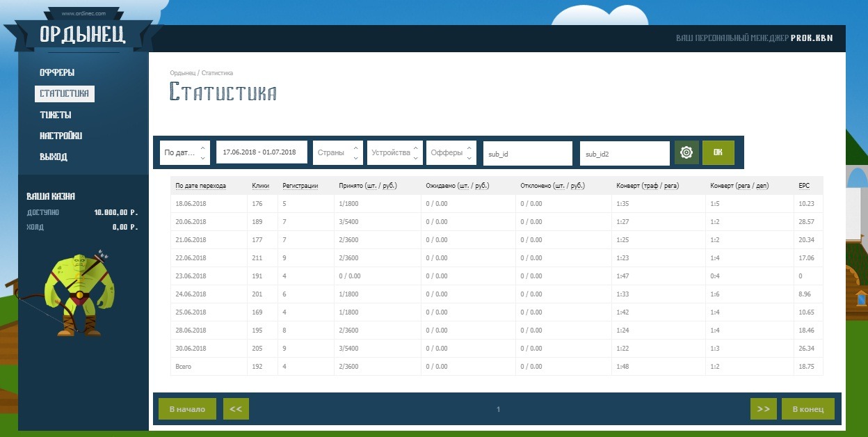Screen dimensions: 868x437
Task: Click the sub_id2 input field
Action: pyautogui.click(x=624, y=153)
